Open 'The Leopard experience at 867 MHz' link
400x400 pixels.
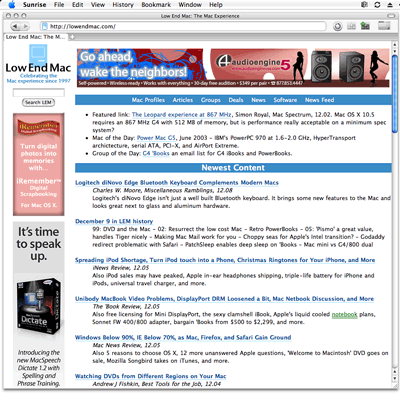click(x=181, y=115)
